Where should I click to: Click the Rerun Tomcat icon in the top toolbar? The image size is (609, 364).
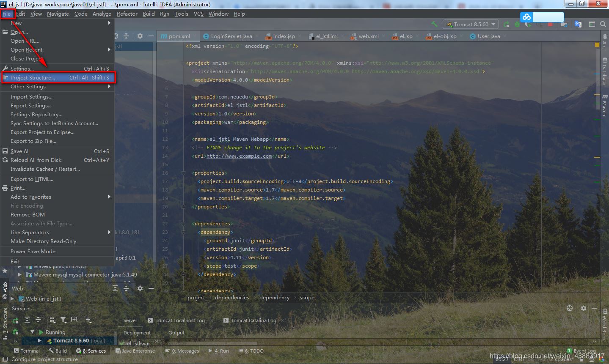click(507, 24)
